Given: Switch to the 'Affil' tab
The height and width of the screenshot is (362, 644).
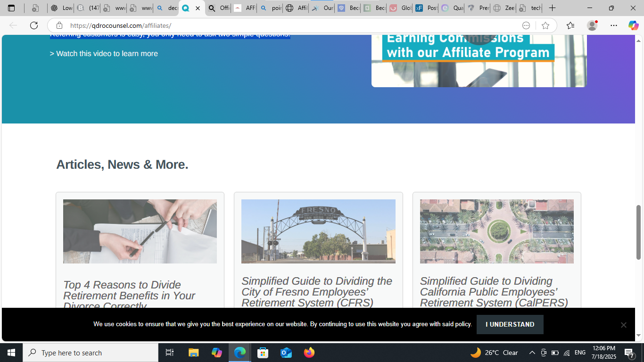Looking at the screenshot, I should tap(297, 8).
